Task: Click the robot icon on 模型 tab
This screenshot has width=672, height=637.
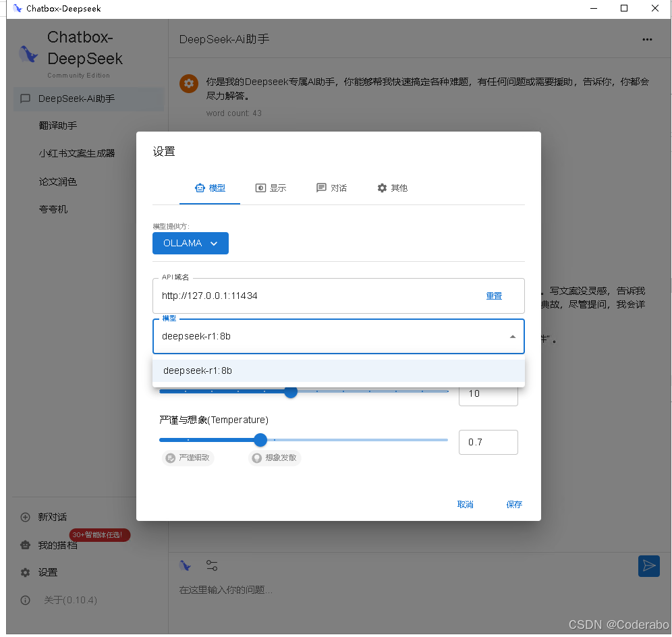Action: [200, 188]
